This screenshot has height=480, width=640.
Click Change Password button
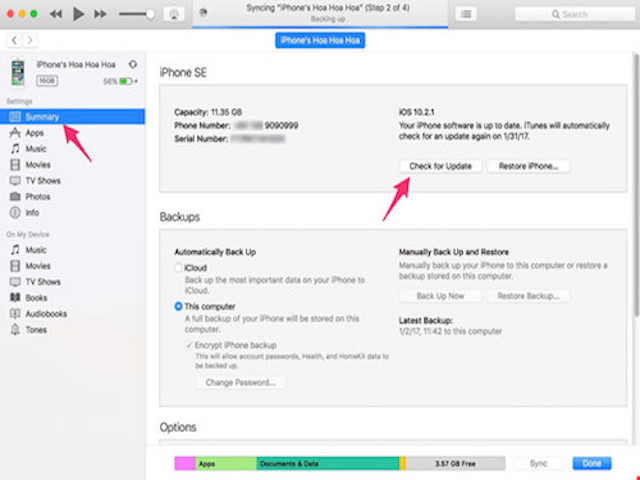(x=240, y=382)
